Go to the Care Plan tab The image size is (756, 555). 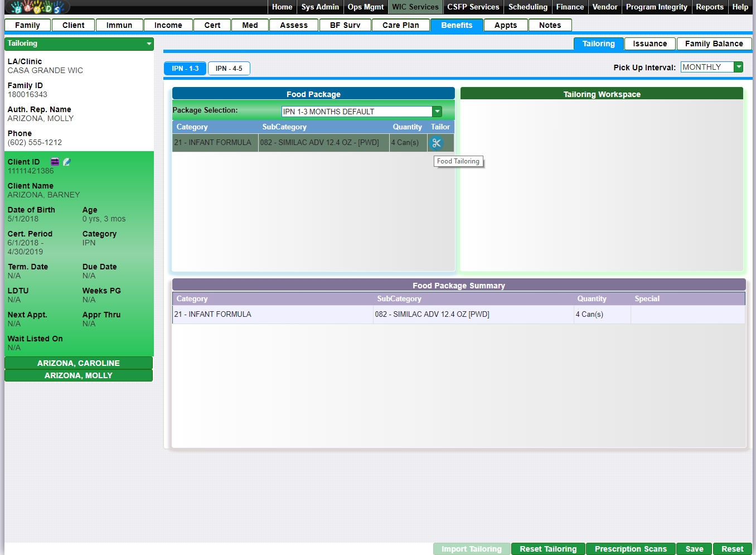(x=400, y=25)
